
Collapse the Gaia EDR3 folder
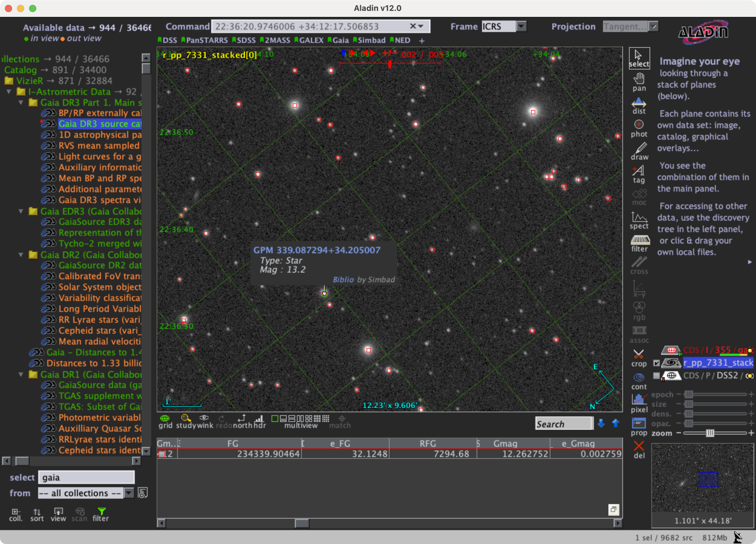pyautogui.click(x=21, y=211)
